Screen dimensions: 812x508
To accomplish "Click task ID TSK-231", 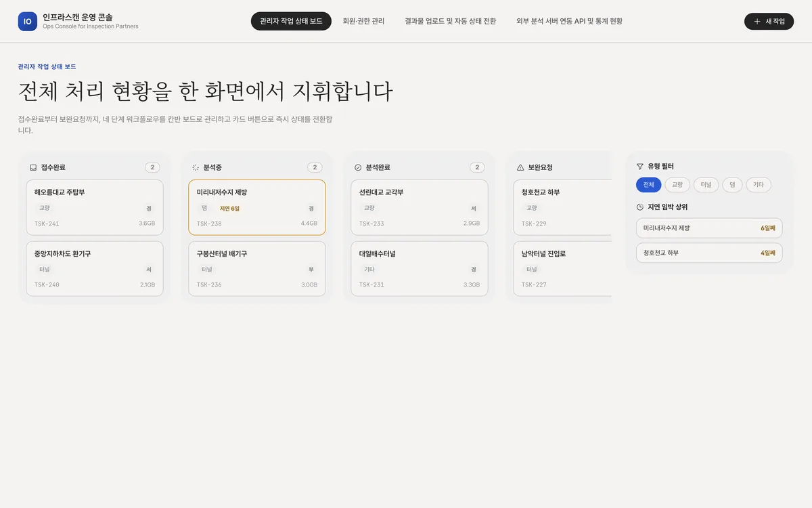I will [371, 284].
